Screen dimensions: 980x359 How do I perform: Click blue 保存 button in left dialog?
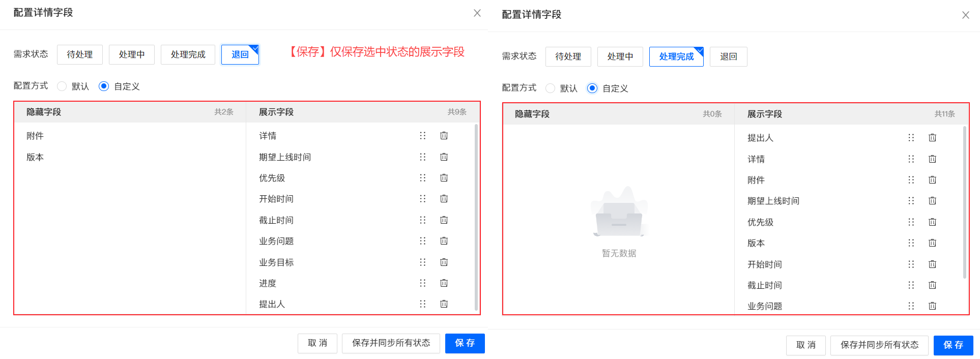point(465,343)
